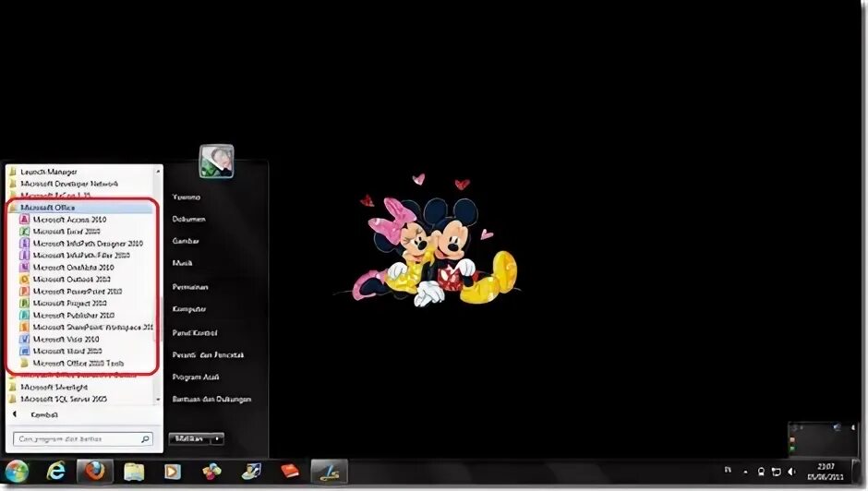This screenshot has height=491, width=868.
Task: Open Bantuan dan Dukungan
Action: [x=211, y=400]
